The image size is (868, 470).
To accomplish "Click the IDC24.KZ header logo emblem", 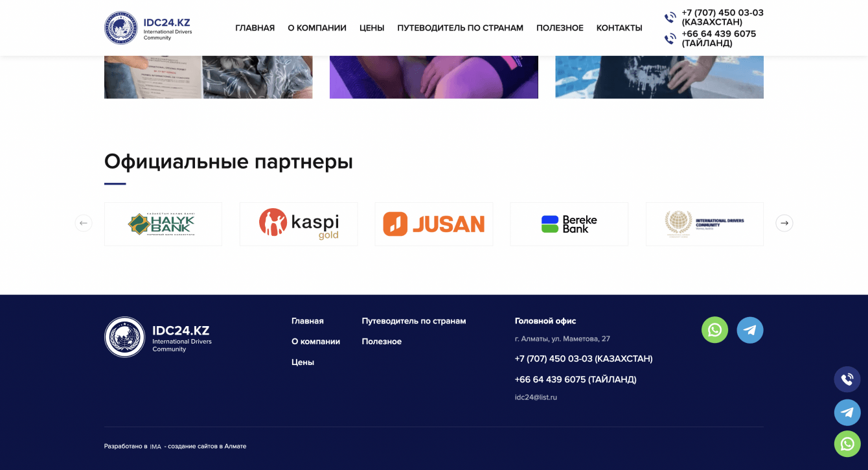I will click(121, 28).
